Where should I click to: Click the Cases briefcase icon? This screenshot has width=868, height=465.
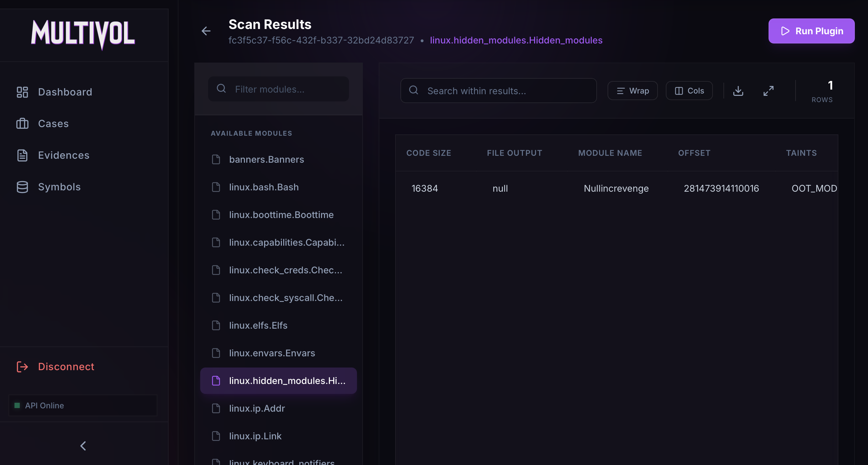coord(22,124)
